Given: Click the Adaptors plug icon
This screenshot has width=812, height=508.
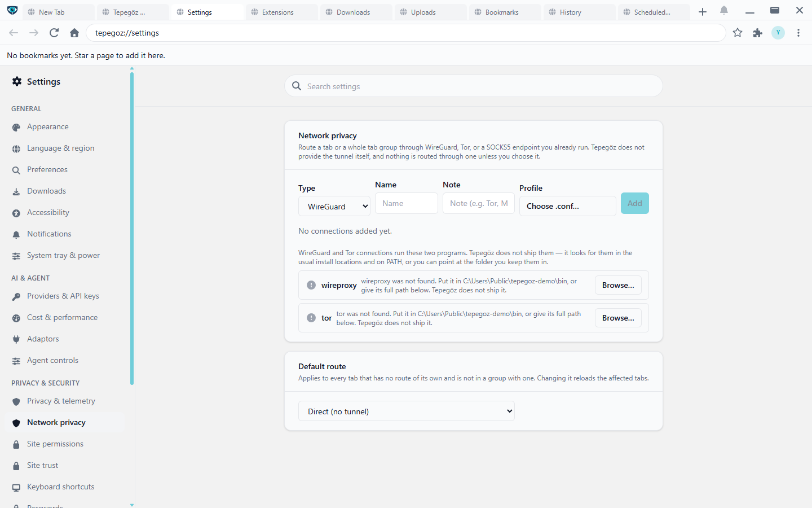Looking at the screenshot, I should click(x=16, y=339).
